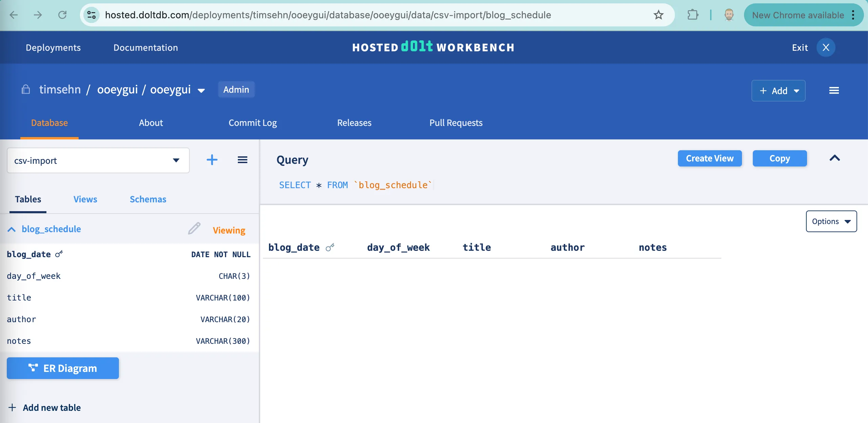The image size is (868, 423).
Task: Click the Exit X circle icon
Action: point(826,47)
